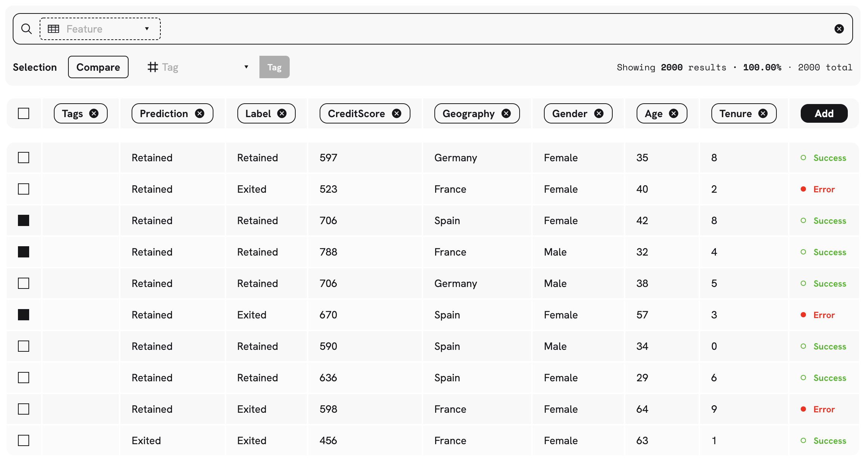Remove the Tags column via X icon
Screen dimensions: 868x464
pyautogui.click(x=94, y=113)
